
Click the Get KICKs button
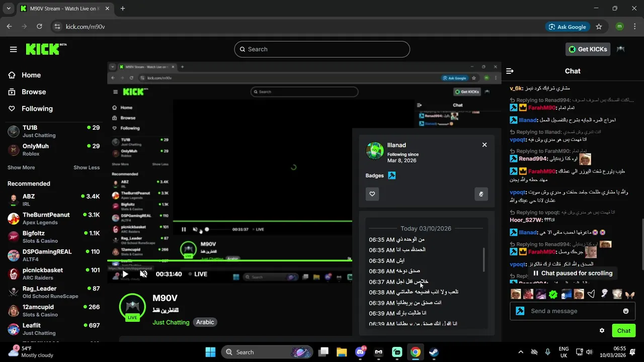[x=588, y=49]
